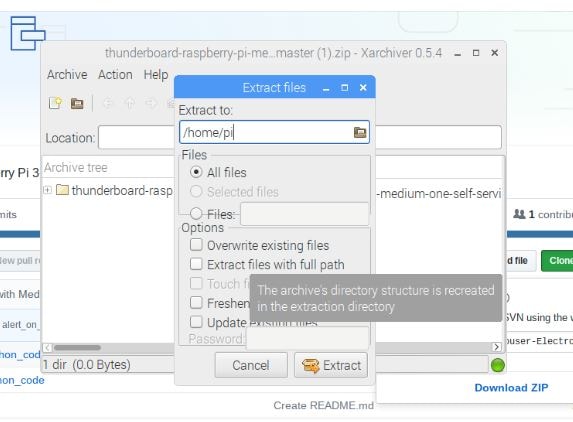This screenshot has width=573, height=422.
Task: Toggle the Freshen existing files checkbox
Action: [x=196, y=303]
